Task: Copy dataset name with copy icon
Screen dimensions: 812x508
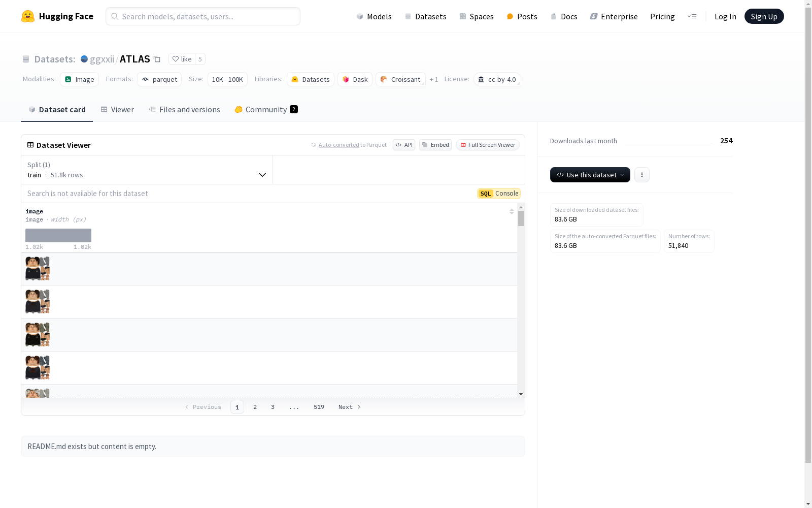Action: click(157, 59)
